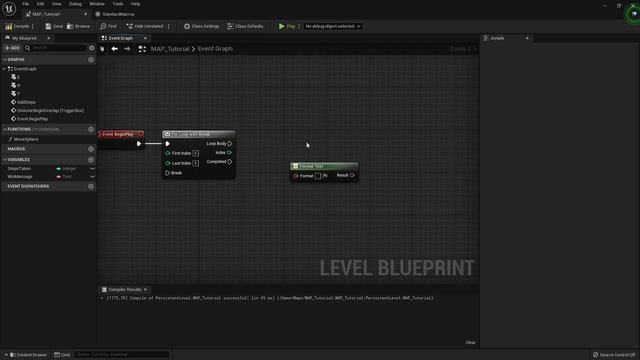Open My Blueprint view options gear
This screenshot has width=640, height=360.
click(x=91, y=48)
